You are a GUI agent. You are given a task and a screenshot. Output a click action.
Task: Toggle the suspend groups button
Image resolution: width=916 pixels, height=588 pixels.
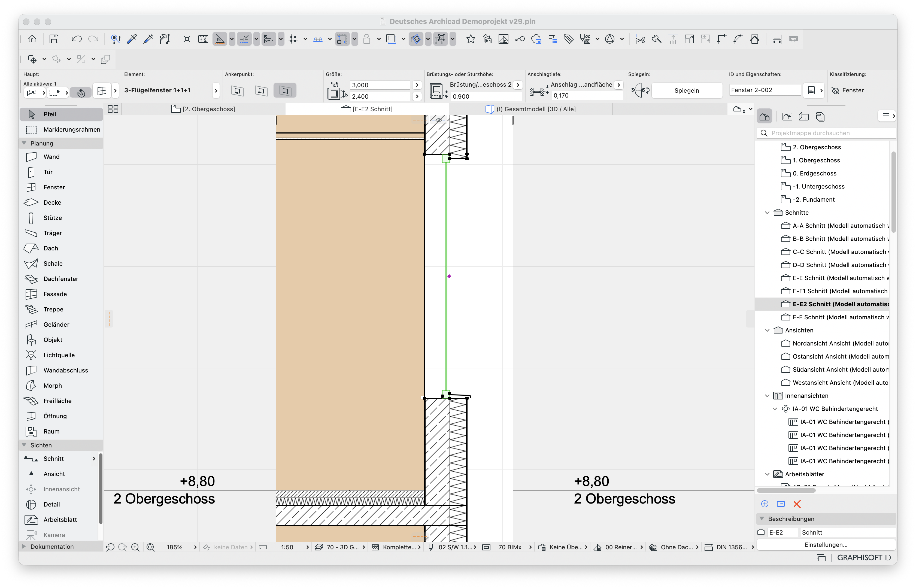441,39
